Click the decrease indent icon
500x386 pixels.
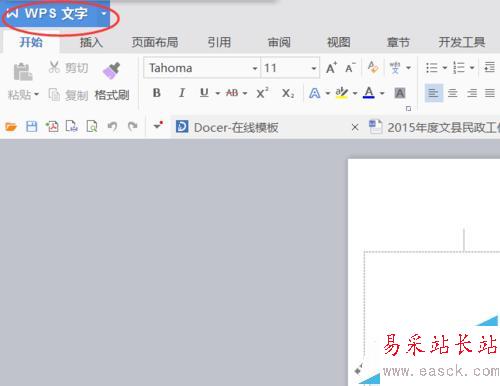tap(489, 68)
